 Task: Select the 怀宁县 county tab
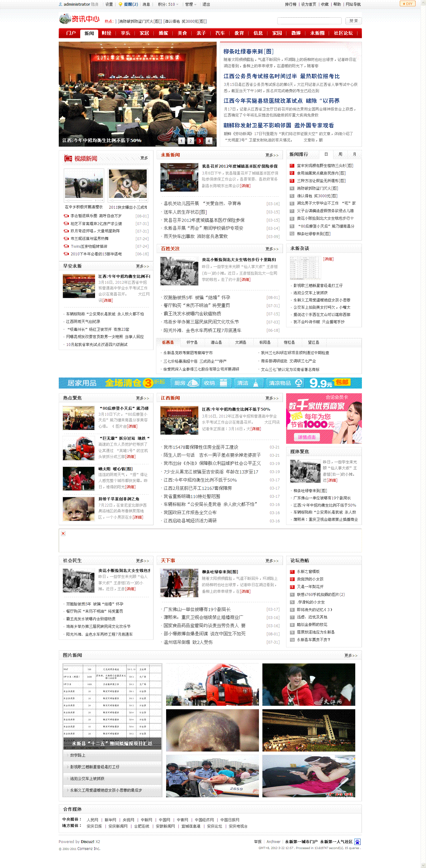pyautogui.click(x=192, y=342)
